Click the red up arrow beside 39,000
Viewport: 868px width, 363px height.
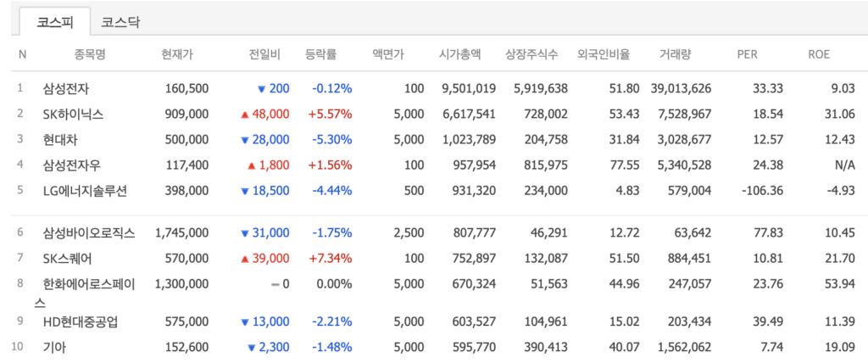click(x=245, y=259)
